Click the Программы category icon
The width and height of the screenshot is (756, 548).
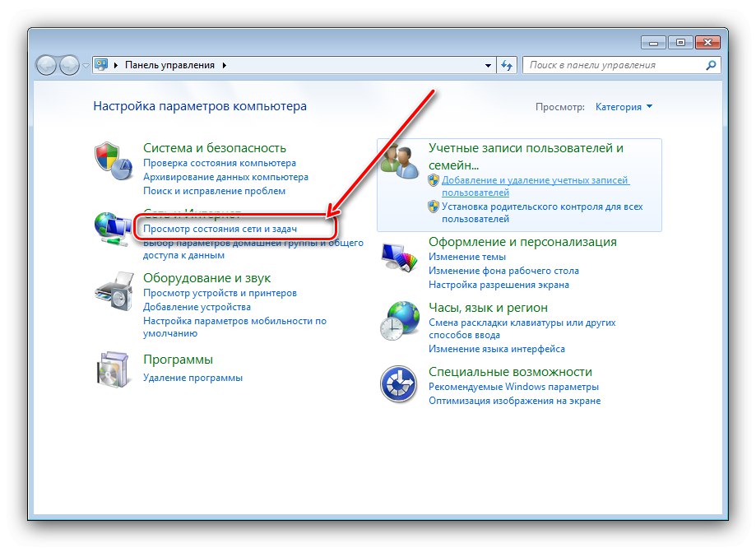pyautogui.click(x=111, y=369)
